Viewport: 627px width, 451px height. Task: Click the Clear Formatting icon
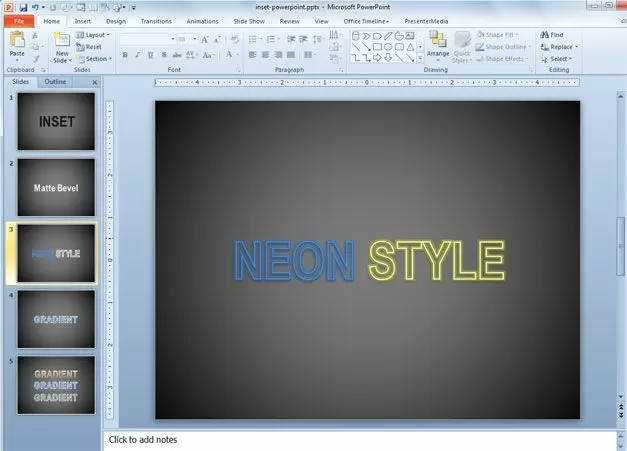coord(235,39)
